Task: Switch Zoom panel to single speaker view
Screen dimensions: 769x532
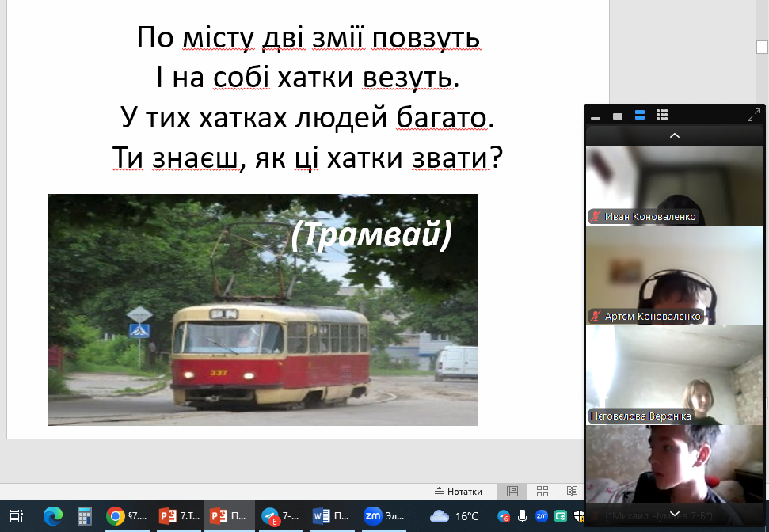Action: (618, 116)
